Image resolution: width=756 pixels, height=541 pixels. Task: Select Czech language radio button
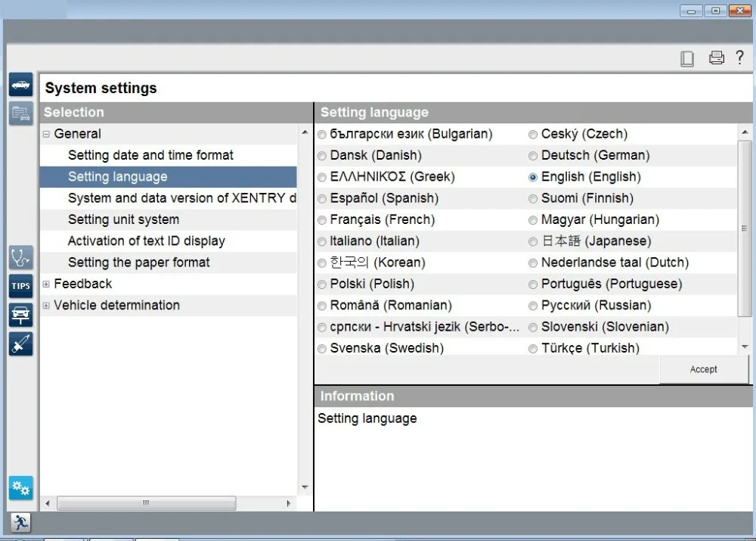533,135
